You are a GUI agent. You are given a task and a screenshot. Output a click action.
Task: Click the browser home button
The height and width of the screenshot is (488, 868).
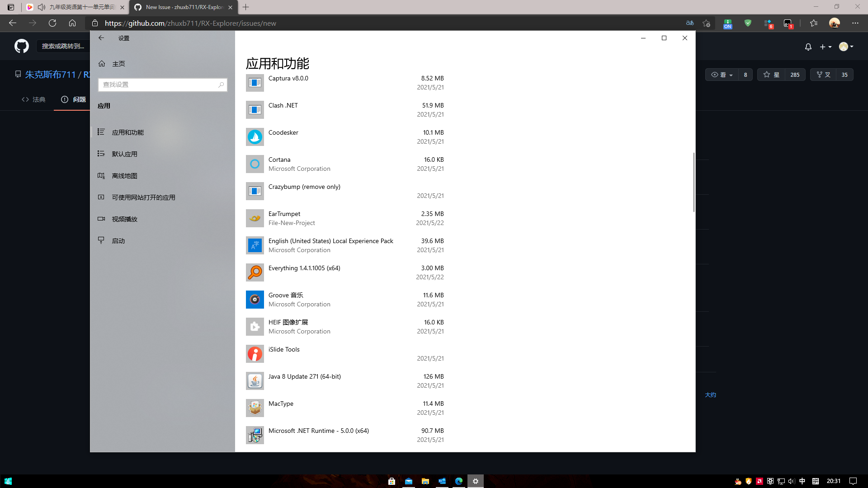click(72, 23)
